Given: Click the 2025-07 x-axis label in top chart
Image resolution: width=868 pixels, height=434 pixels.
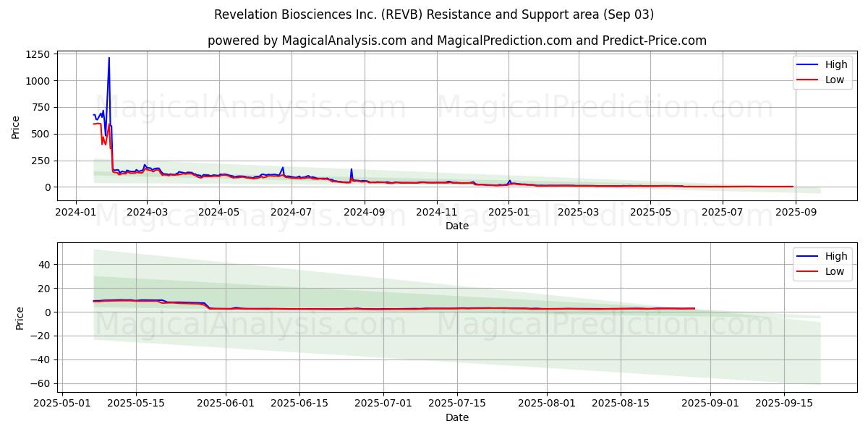Looking at the screenshot, I should point(723,212).
